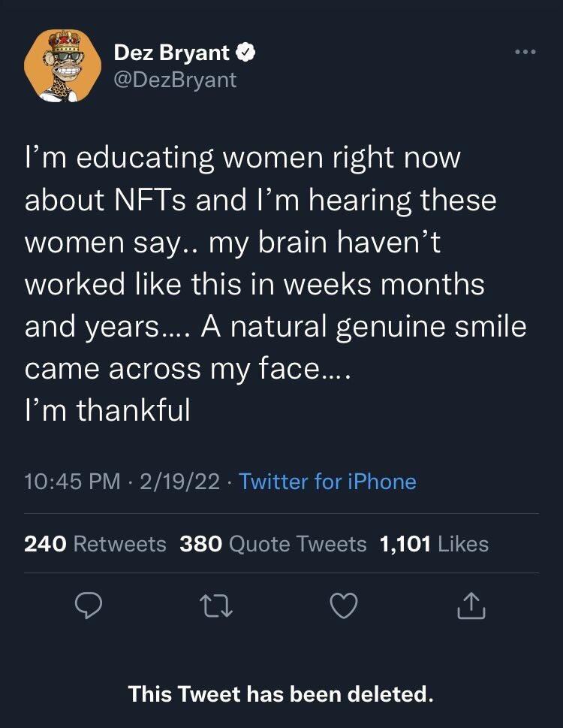Open the @DezBryant handle link
The image size is (563, 728).
[x=175, y=79]
